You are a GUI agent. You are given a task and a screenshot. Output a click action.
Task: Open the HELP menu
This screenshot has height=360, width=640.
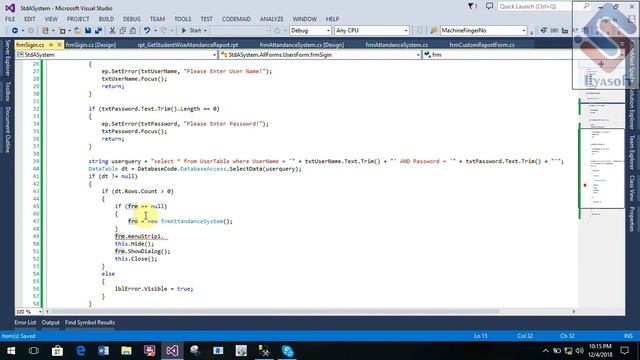pos(332,19)
